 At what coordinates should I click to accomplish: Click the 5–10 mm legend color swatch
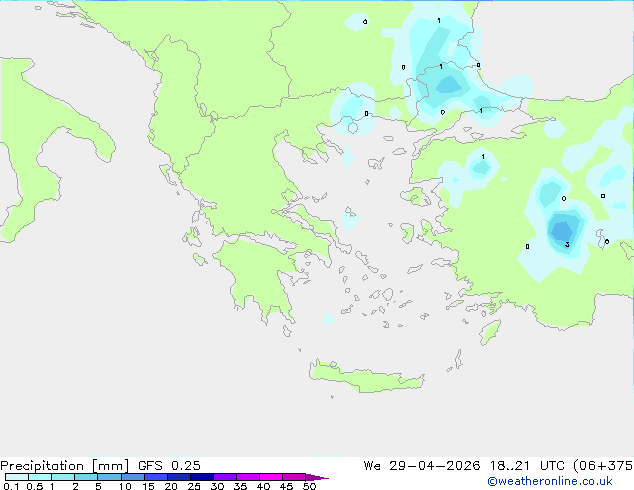click(109, 477)
